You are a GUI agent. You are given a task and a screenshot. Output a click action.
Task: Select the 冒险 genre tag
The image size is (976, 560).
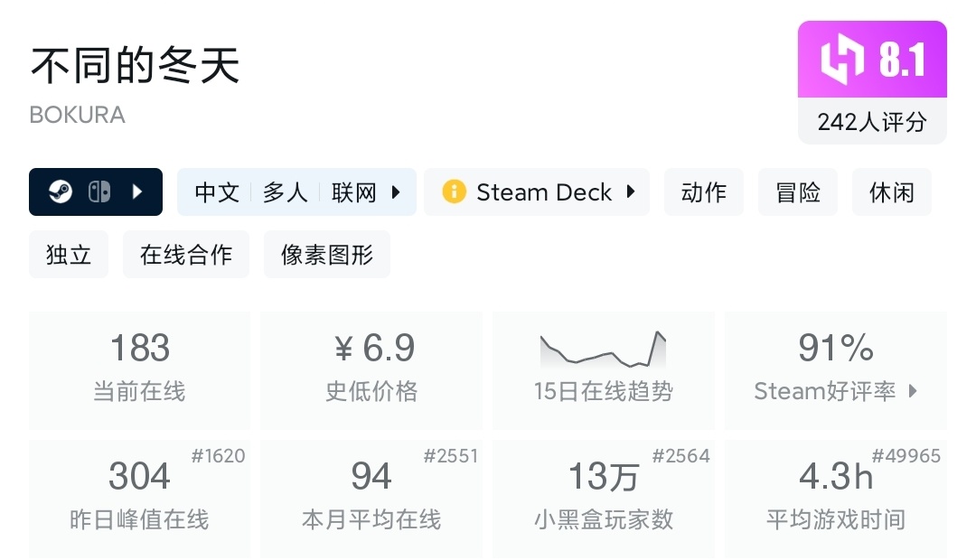tap(798, 192)
